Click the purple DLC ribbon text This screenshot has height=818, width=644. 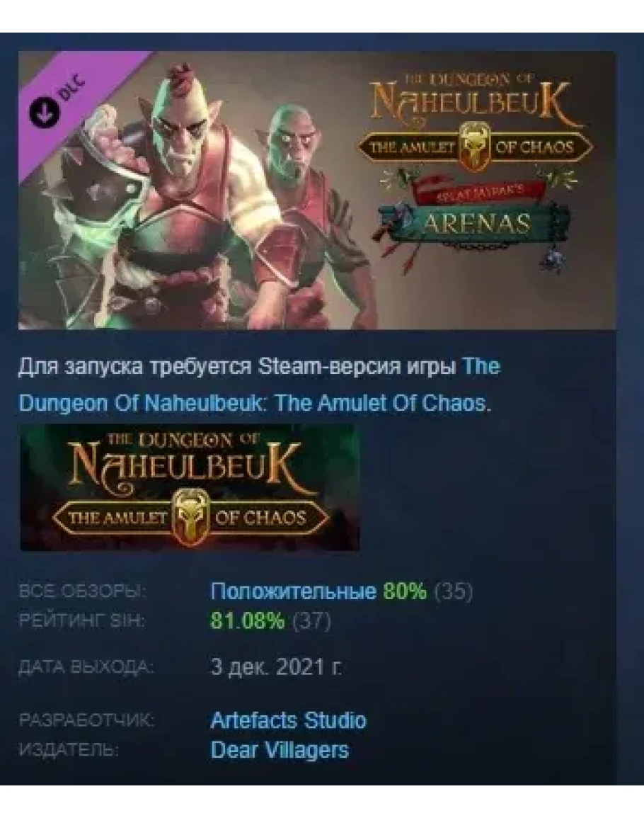tap(71, 88)
